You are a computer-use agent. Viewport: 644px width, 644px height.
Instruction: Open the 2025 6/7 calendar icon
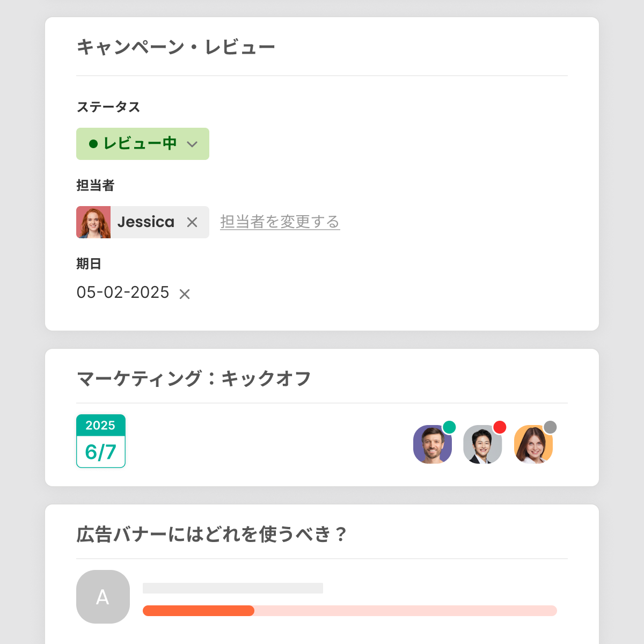tap(101, 441)
